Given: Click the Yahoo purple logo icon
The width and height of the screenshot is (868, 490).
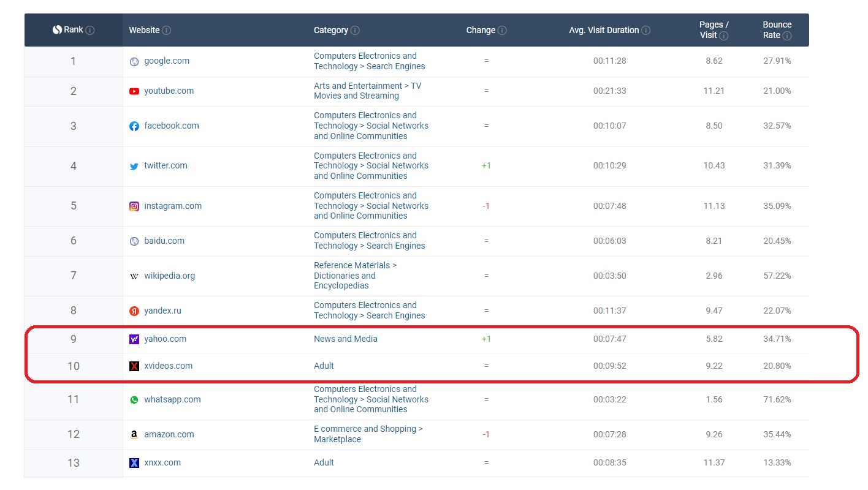Looking at the screenshot, I should 134,339.
